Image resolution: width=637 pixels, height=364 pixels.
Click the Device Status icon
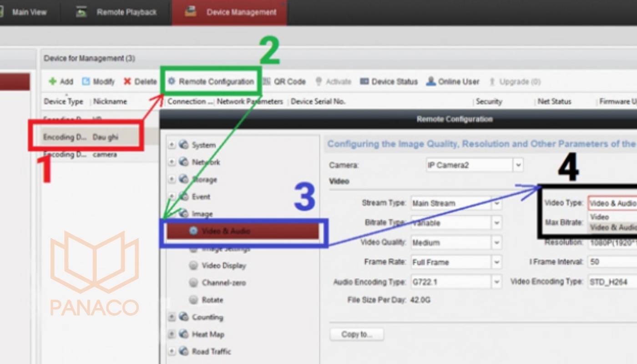(364, 82)
